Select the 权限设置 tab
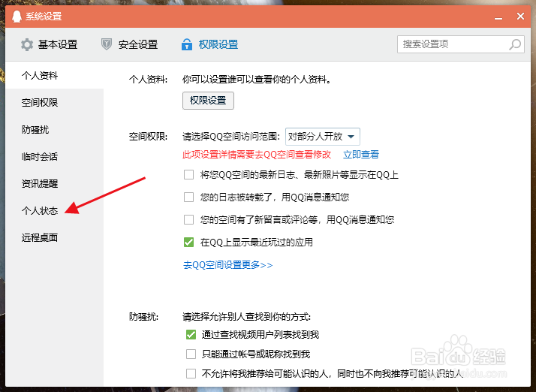Image resolution: width=536 pixels, height=392 pixels. pos(210,44)
